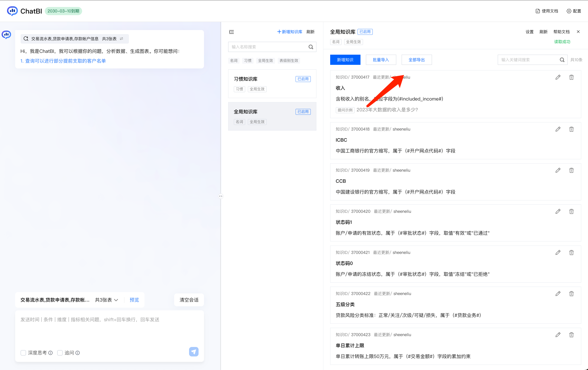Viewport: 588px width, 370px height.
Task: Click the swap tables icon in chat header
Action: (122, 39)
